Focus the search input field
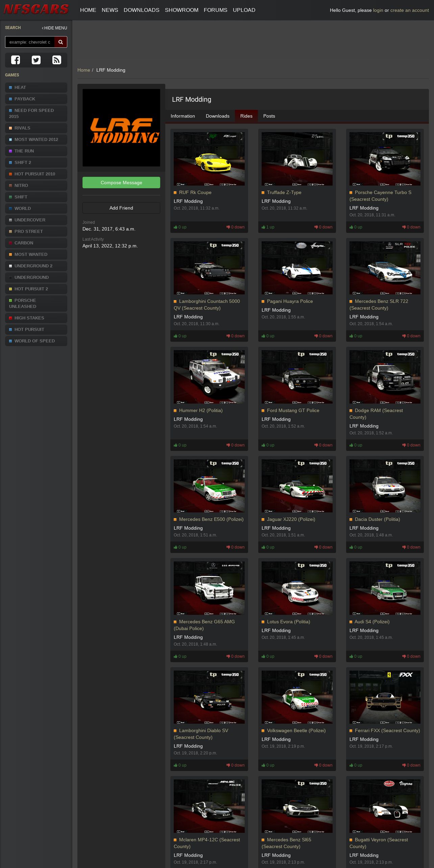The height and width of the screenshot is (868, 434). (30, 42)
